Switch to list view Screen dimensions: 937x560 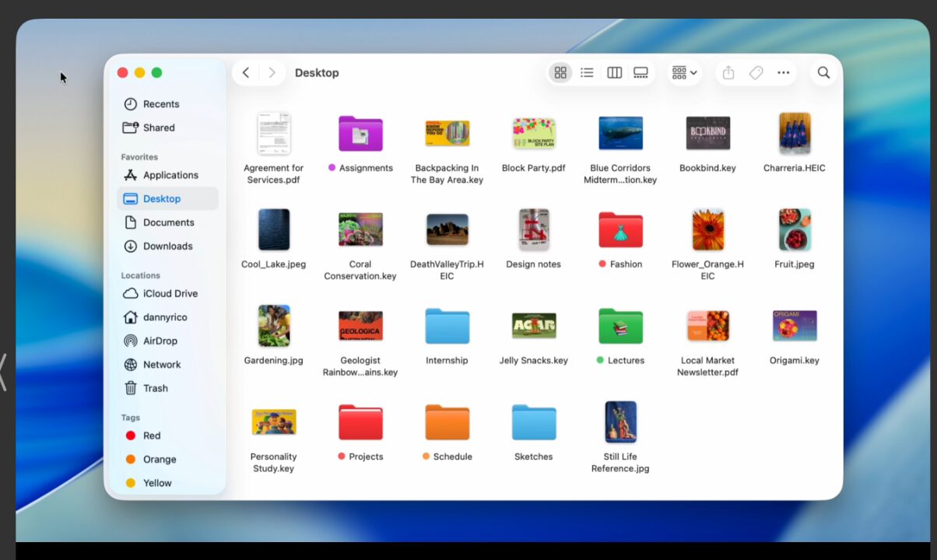tap(587, 72)
